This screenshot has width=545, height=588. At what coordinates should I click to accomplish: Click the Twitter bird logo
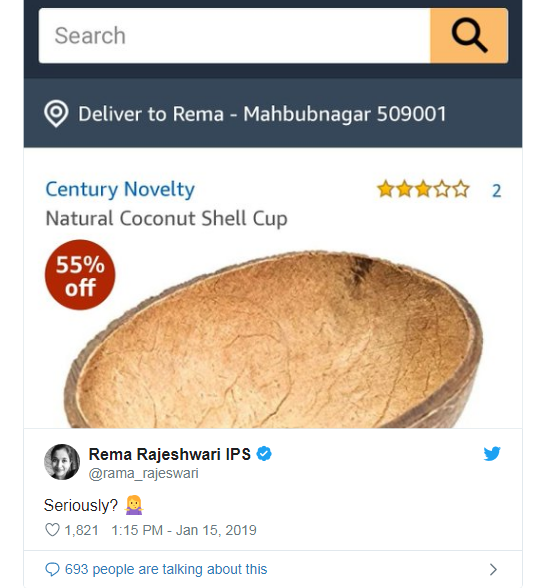click(x=492, y=453)
